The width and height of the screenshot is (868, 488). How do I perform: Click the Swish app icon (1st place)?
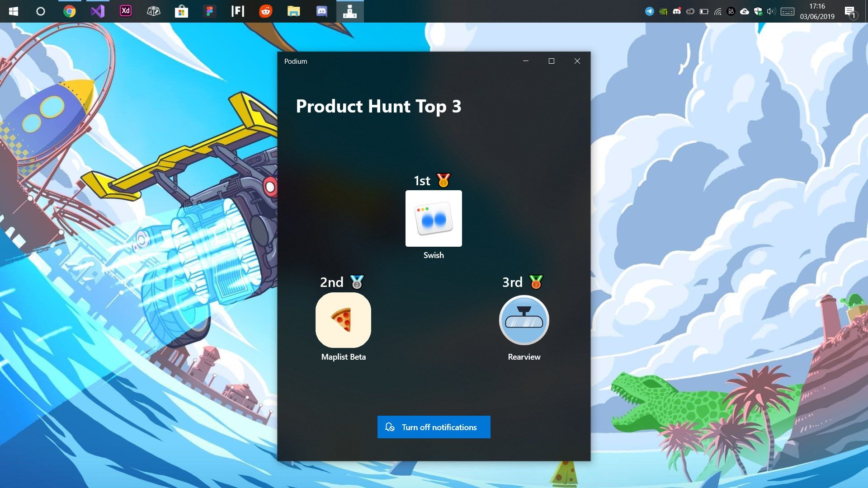(x=434, y=218)
